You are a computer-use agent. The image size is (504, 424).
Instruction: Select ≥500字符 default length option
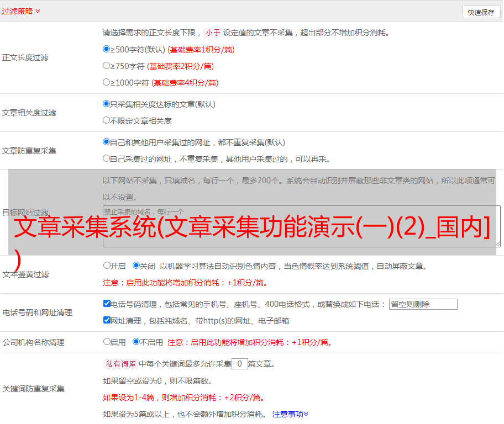[x=107, y=49]
